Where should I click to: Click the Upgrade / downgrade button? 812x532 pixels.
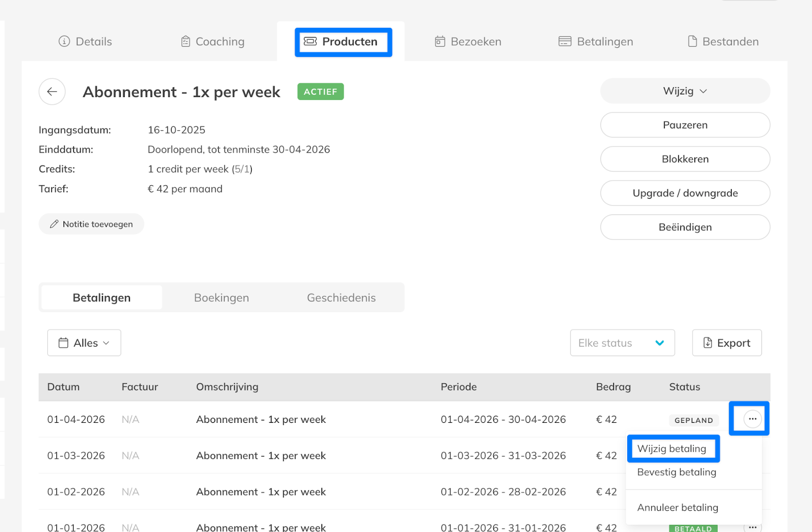pos(685,193)
